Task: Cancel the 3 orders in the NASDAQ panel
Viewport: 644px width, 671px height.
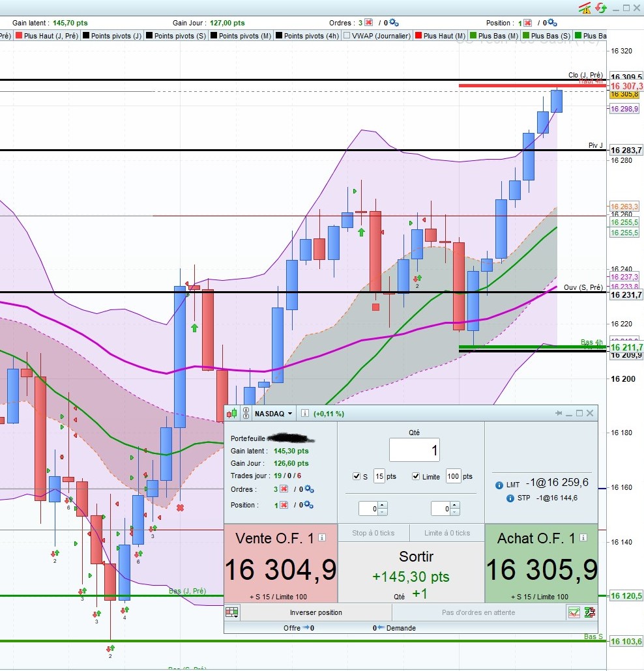Action: coord(284,489)
